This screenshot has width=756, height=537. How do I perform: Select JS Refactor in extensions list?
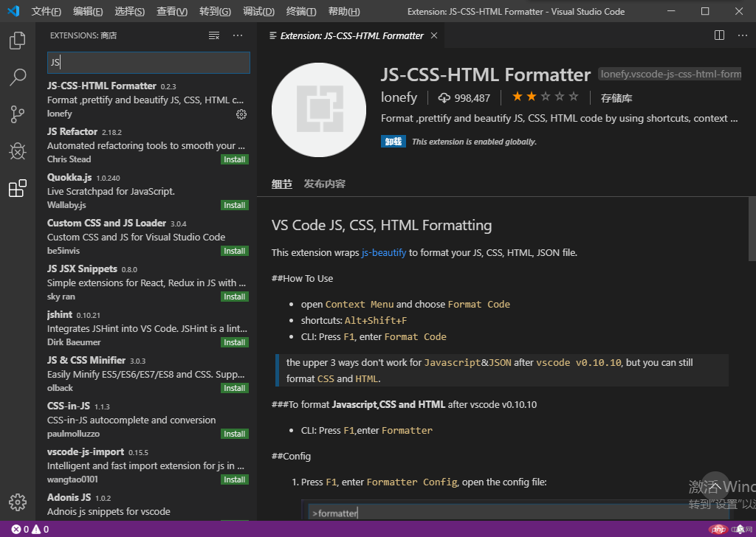[147, 145]
